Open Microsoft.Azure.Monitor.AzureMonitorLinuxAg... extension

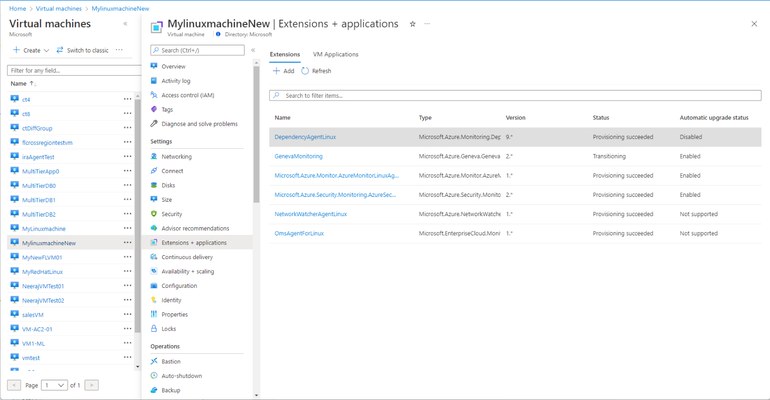pos(337,175)
